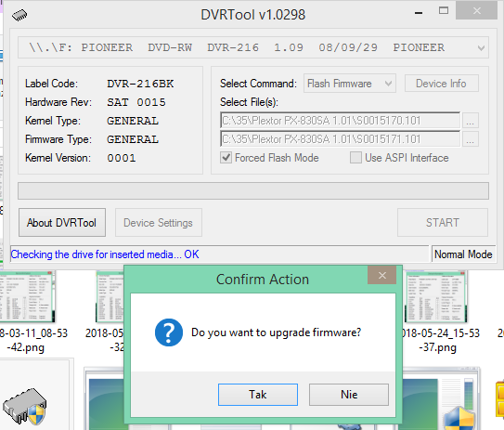
Task: Click the file name 8-03-11_08-53-42.png
Action: pyautogui.click(x=33, y=340)
